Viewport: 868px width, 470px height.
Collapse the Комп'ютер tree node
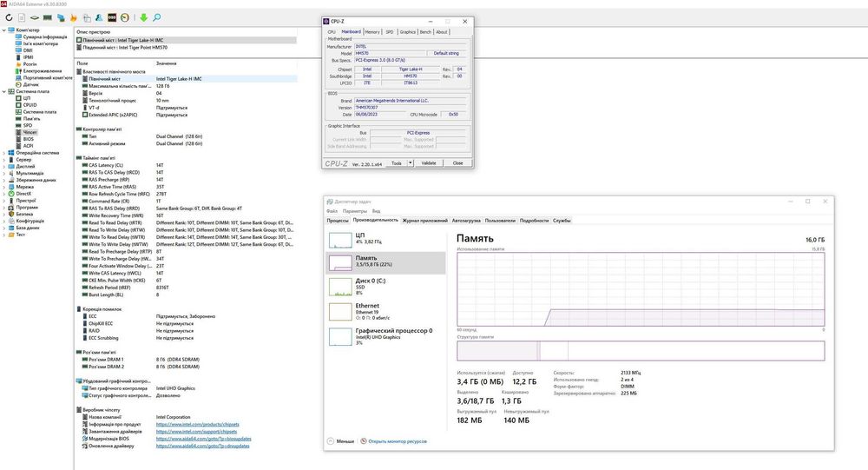[3, 30]
